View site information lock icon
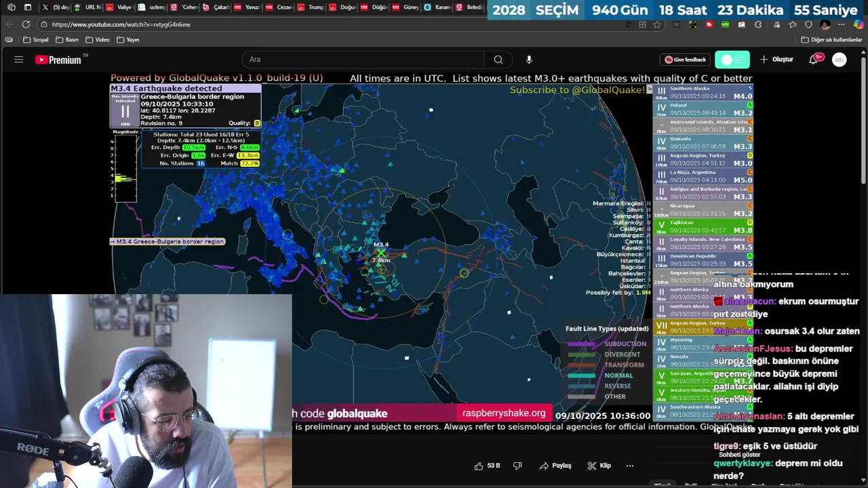 click(44, 24)
